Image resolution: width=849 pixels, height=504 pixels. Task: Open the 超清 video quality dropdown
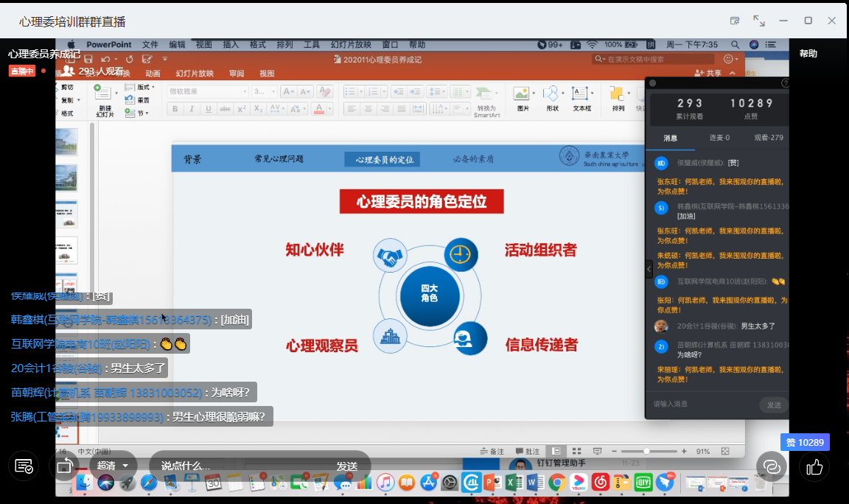pyautogui.click(x=113, y=466)
